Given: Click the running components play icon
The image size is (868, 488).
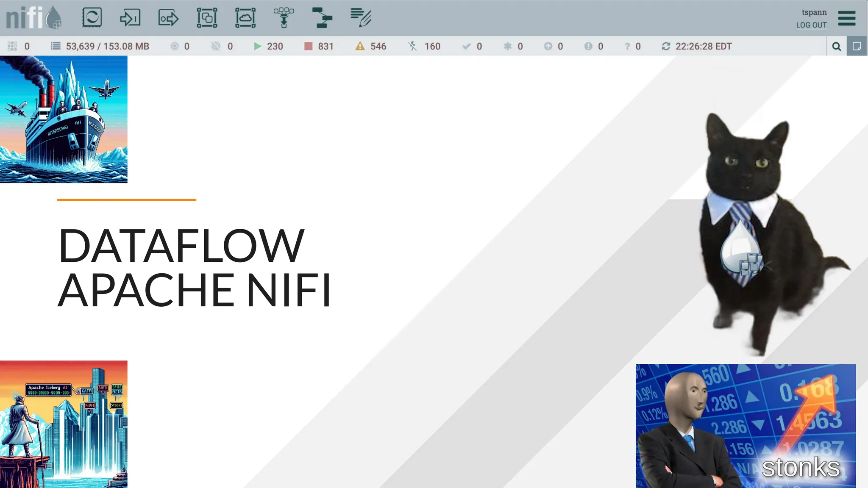Looking at the screenshot, I should [257, 46].
